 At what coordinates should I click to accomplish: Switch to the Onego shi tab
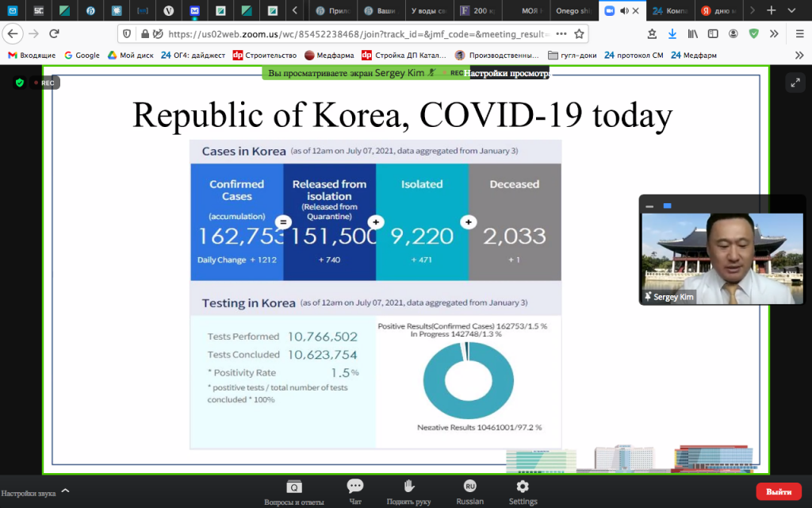(x=573, y=10)
